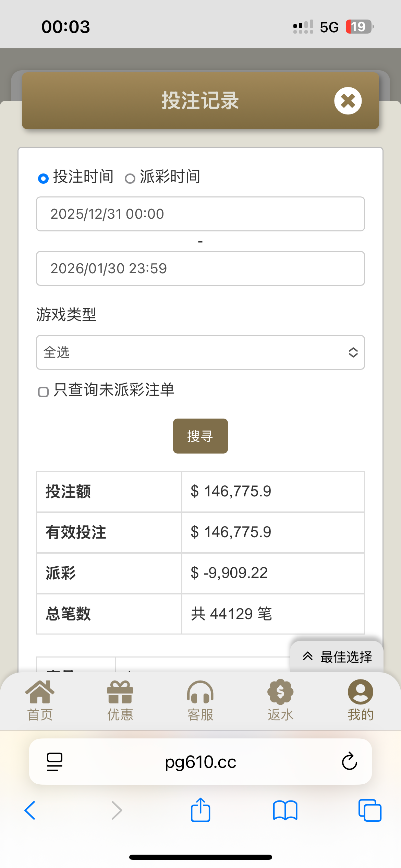Tap the Safari share icon
Screen dimensions: 401x868
[x=200, y=810]
